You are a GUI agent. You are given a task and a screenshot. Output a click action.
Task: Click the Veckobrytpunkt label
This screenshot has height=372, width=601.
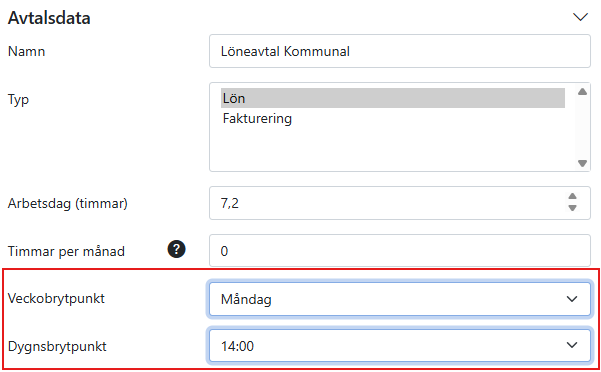56,298
